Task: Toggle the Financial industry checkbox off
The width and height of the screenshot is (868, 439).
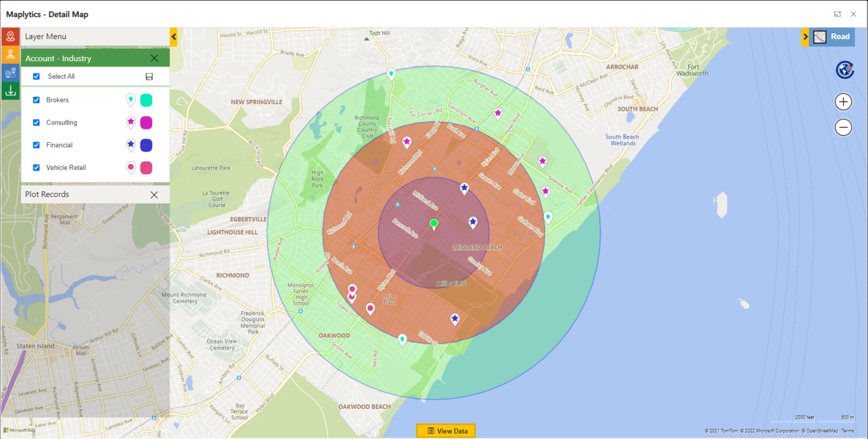Action: 36,145
